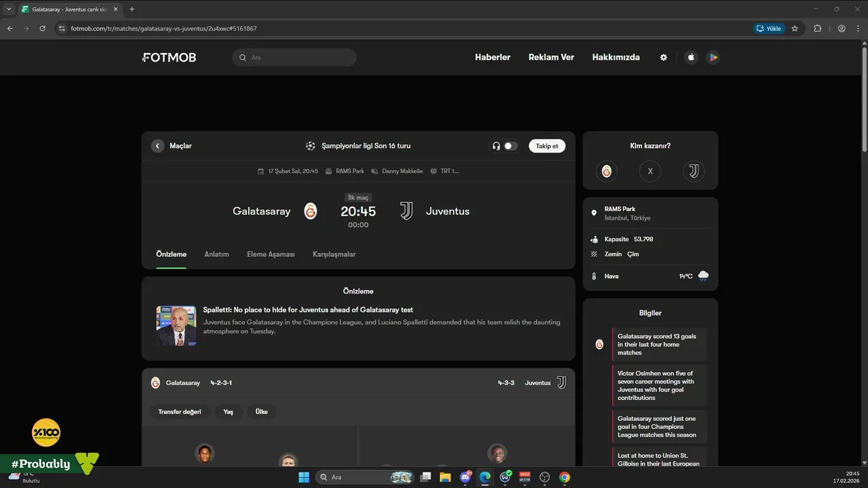Image resolution: width=868 pixels, height=488 pixels.
Task: Click the Zemin Çim row
Action: pos(650,254)
